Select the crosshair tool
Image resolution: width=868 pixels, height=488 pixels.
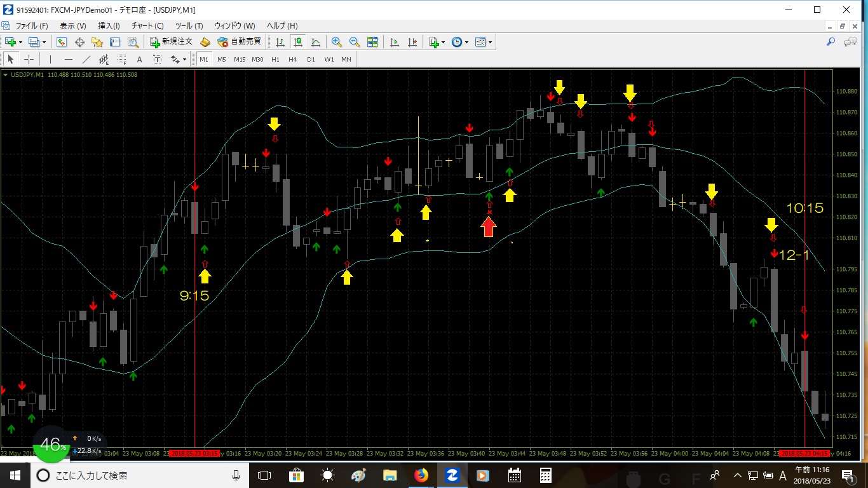[29, 59]
